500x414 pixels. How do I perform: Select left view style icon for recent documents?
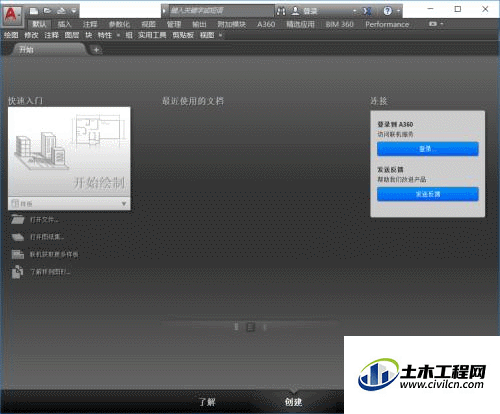[x=236, y=327]
